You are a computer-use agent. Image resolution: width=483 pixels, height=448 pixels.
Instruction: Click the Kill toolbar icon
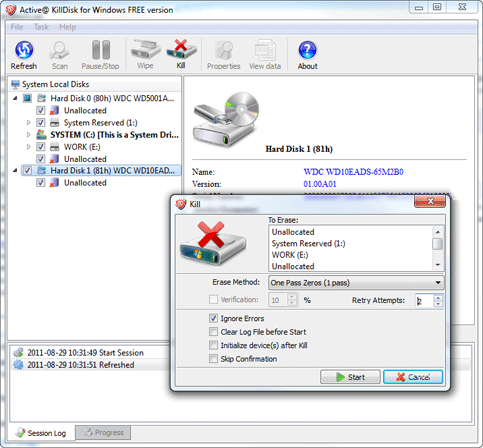(x=181, y=49)
